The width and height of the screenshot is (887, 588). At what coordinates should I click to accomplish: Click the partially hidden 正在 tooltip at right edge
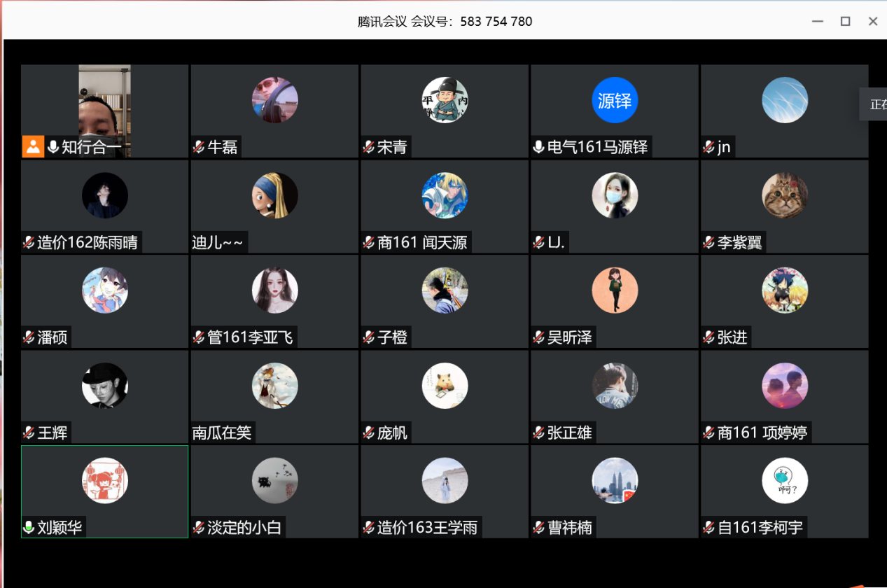(x=876, y=104)
